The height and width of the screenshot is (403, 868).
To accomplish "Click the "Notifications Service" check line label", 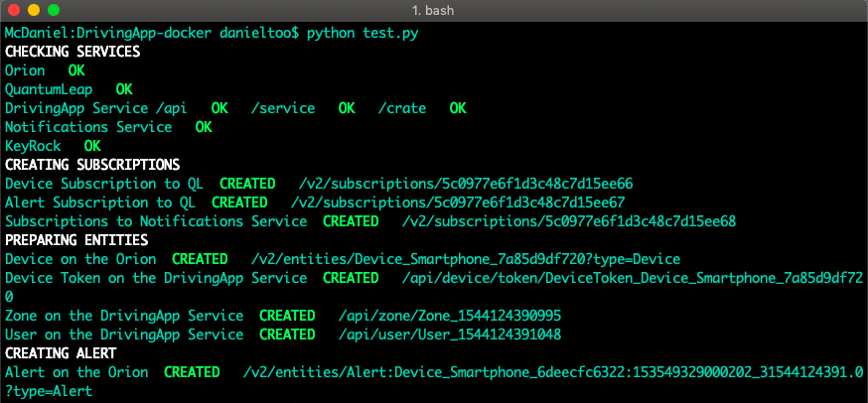I will pos(88,127).
